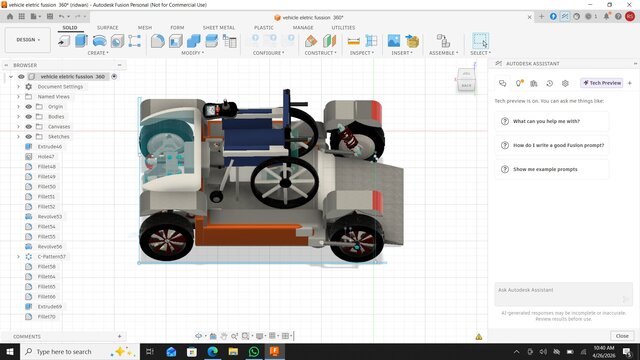Screen dimensions: 640x360
Task: Click 'What can you help me with?' prompt
Action: pyautogui.click(x=552, y=121)
